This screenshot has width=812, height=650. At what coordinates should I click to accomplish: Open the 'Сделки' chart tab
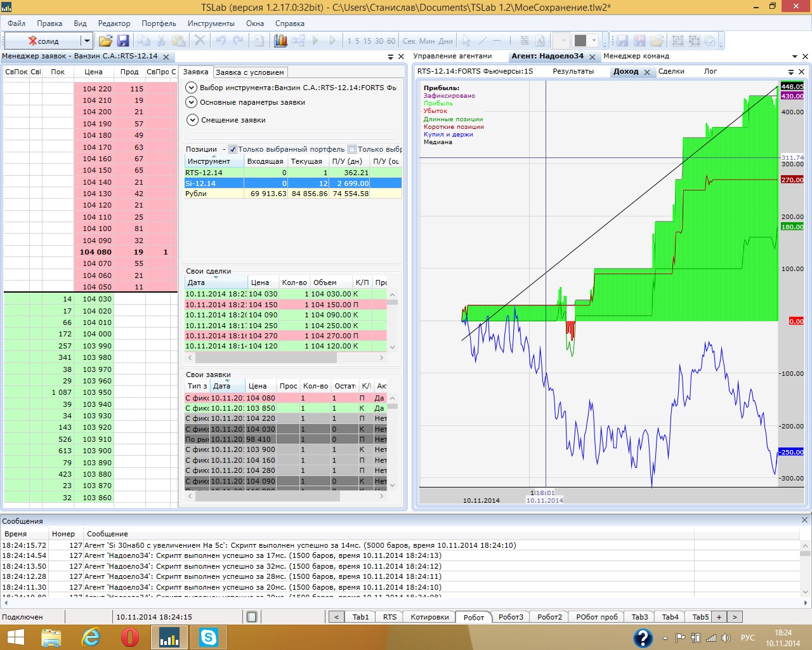[671, 71]
